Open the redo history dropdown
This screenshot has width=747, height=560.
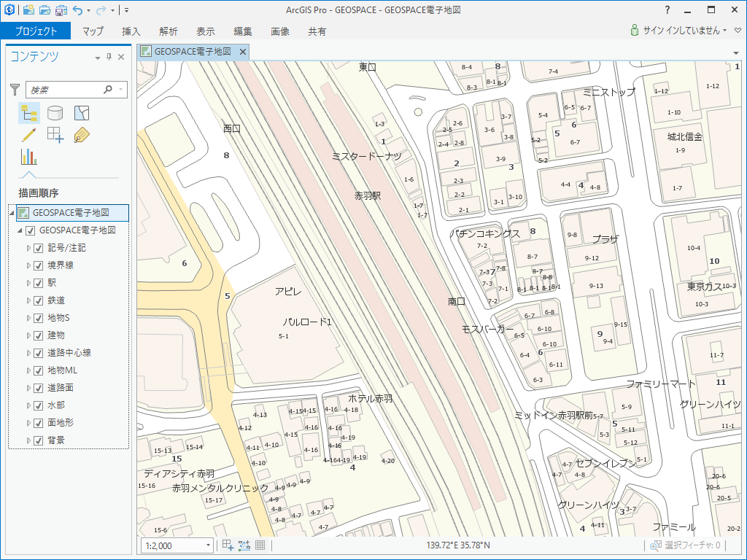tap(112, 10)
